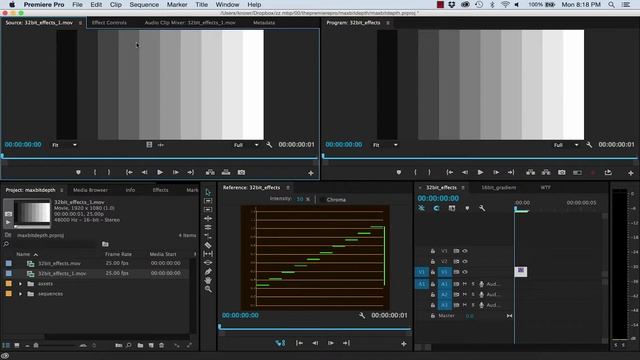
Task: Open Reference monitor settings wrench
Action: (362, 315)
